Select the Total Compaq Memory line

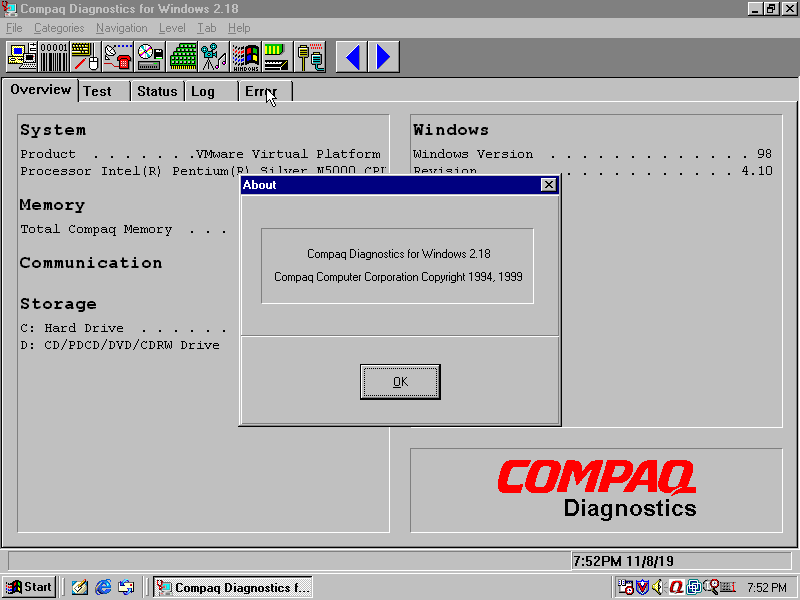click(x=124, y=230)
